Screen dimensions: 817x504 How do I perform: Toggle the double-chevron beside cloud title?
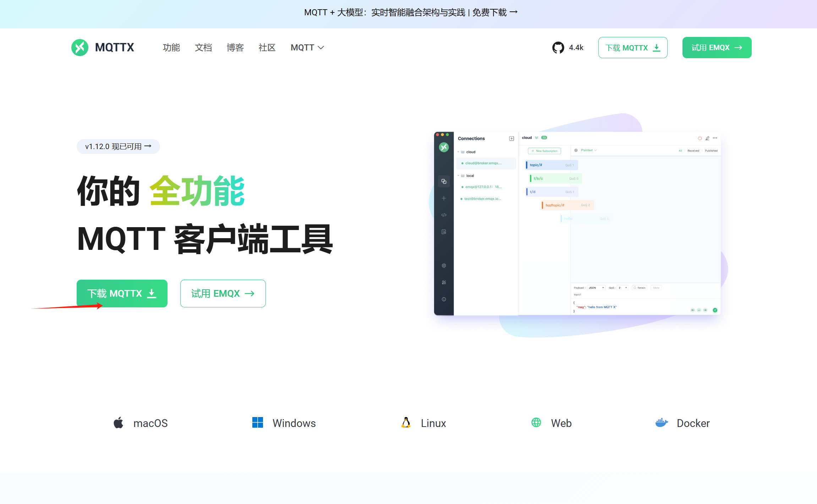(536, 138)
